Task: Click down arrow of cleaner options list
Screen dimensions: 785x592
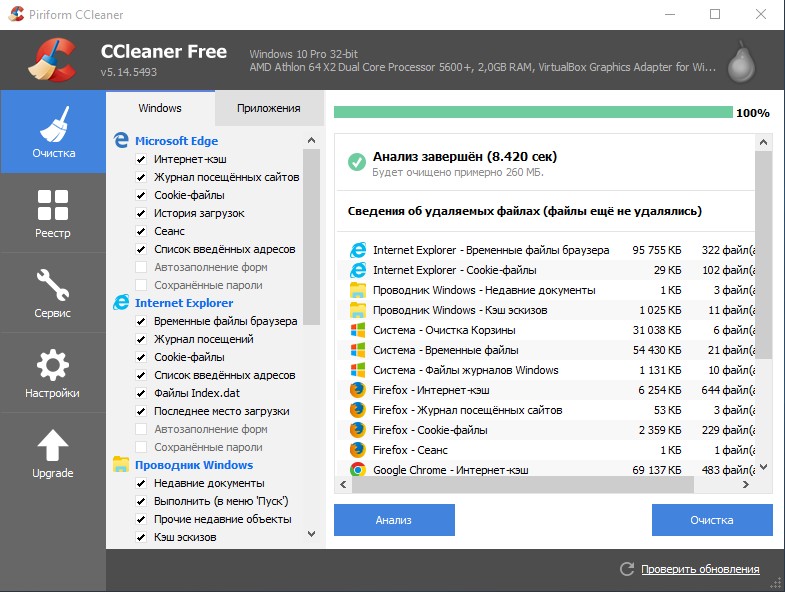Action: click(311, 534)
